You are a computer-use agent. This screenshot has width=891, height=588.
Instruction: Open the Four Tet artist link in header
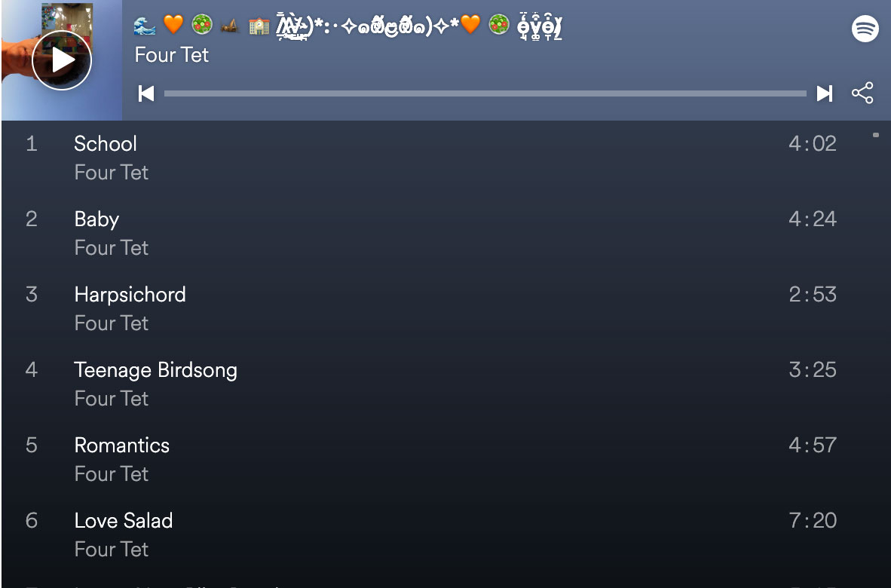click(172, 55)
